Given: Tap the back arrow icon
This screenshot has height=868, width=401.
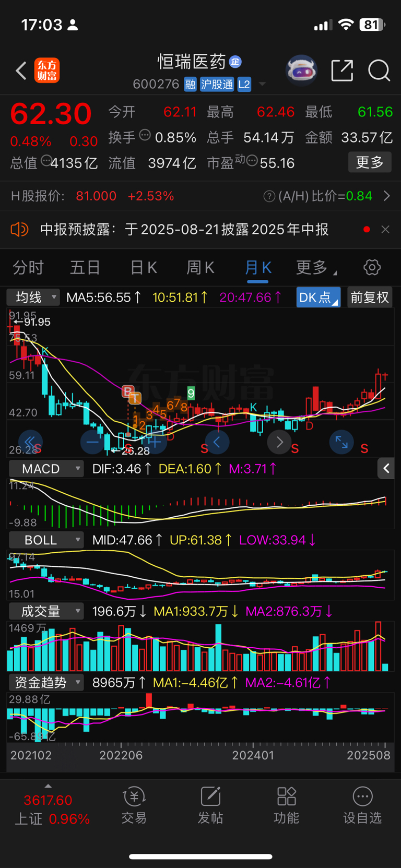Looking at the screenshot, I should click(x=21, y=71).
